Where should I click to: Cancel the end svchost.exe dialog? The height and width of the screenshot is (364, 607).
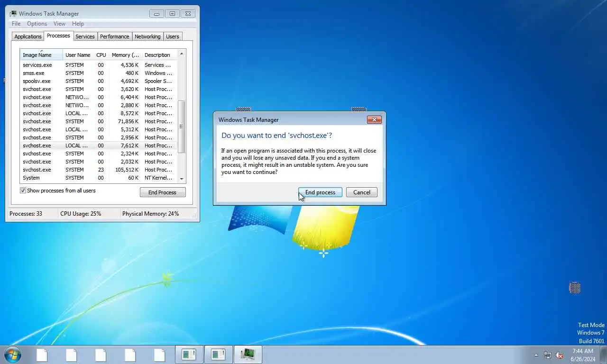(x=362, y=192)
